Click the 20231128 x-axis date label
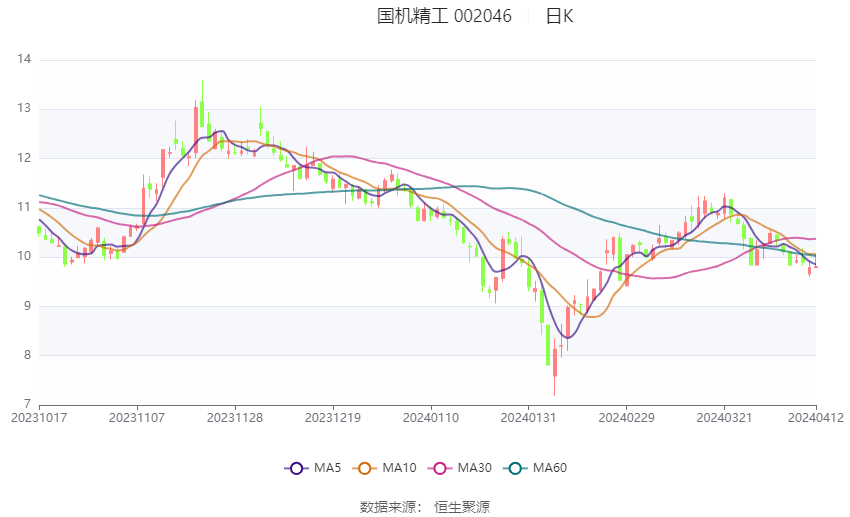 pyautogui.click(x=235, y=418)
